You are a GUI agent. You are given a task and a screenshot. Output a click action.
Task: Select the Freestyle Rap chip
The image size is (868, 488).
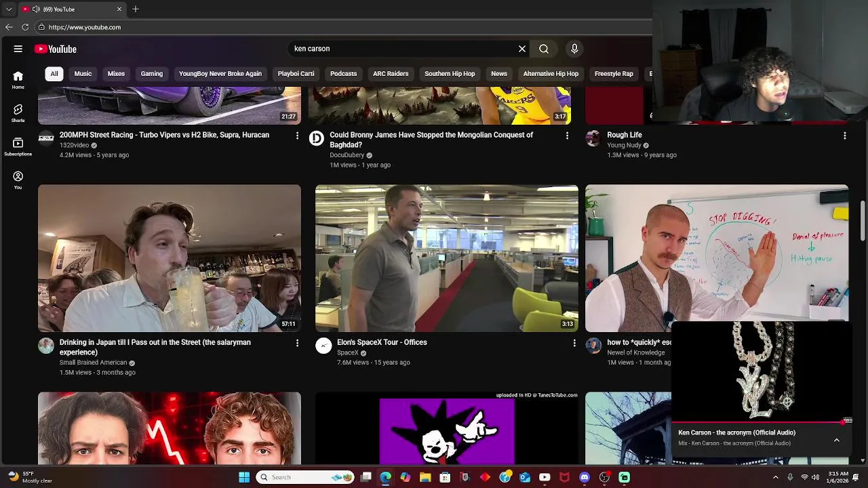[x=614, y=74]
